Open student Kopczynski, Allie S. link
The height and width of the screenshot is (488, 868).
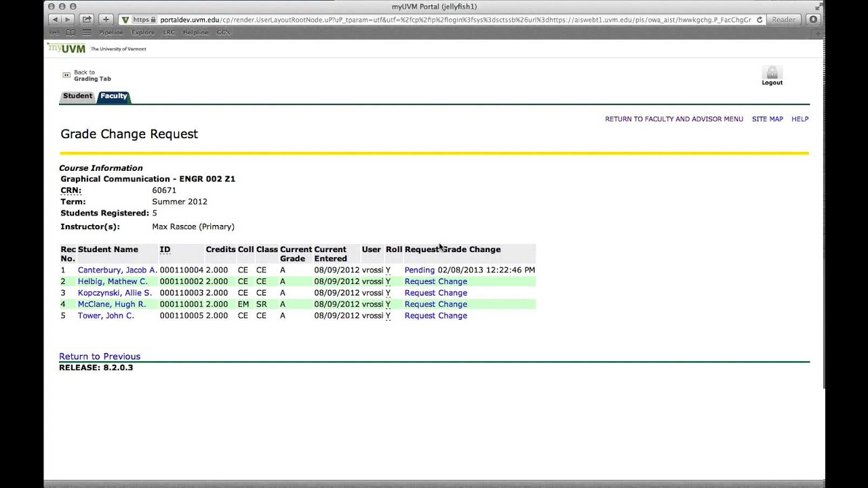pyautogui.click(x=115, y=293)
